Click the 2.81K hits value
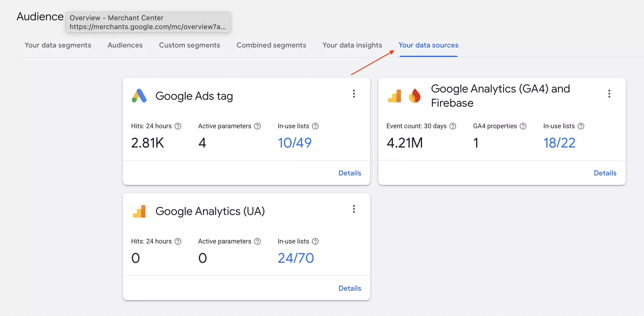 coord(148,143)
